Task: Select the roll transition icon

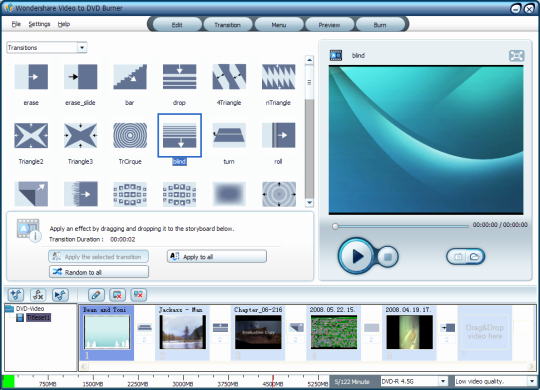Action: [x=278, y=135]
